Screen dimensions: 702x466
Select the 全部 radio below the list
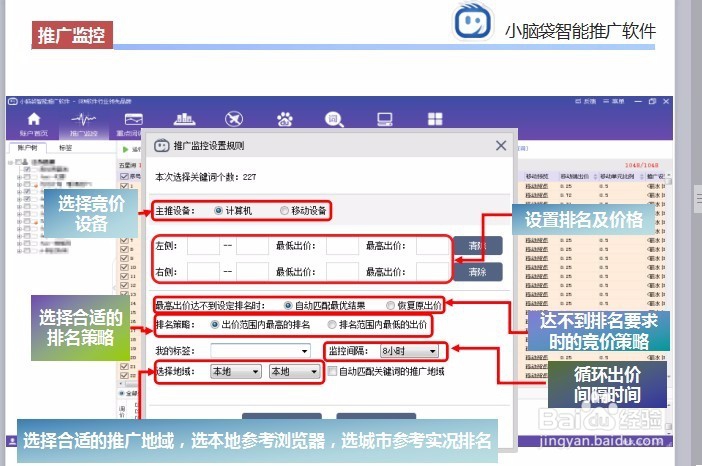[x=121, y=393]
